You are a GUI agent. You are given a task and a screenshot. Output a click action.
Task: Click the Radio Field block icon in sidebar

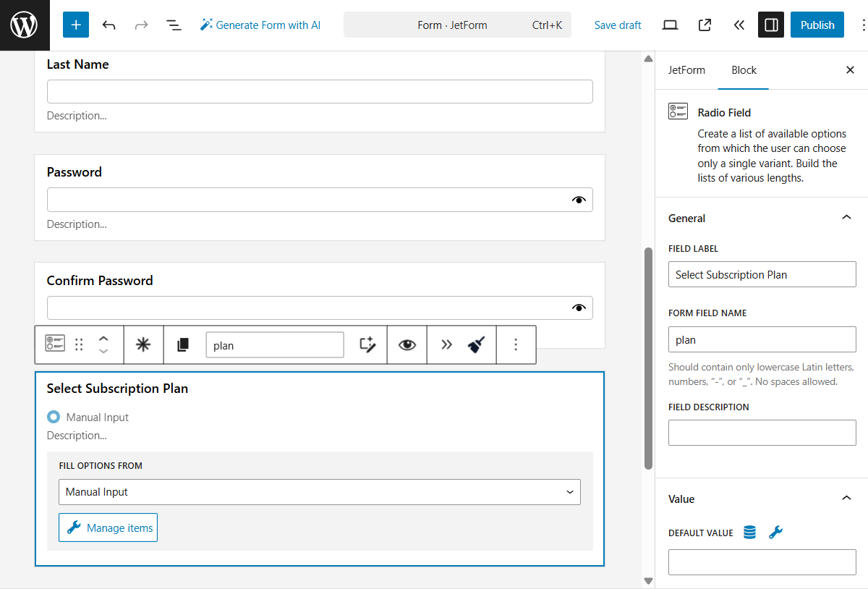(678, 111)
